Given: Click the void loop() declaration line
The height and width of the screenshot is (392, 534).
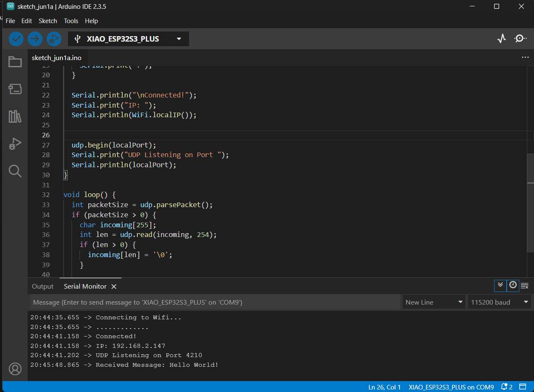Looking at the screenshot, I should point(89,195).
